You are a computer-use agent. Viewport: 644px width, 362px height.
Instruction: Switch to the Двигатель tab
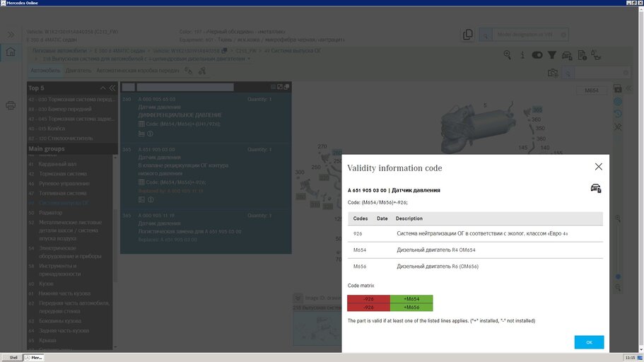tap(78, 70)
